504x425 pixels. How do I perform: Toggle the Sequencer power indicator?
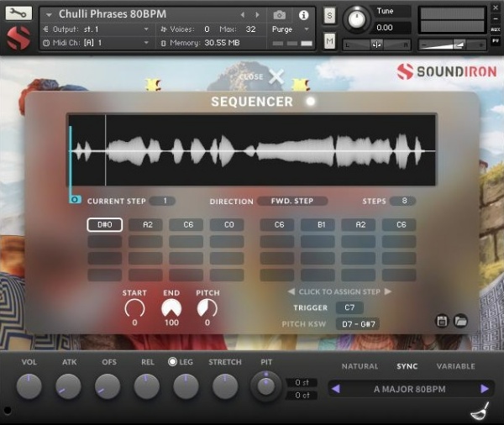311,102
